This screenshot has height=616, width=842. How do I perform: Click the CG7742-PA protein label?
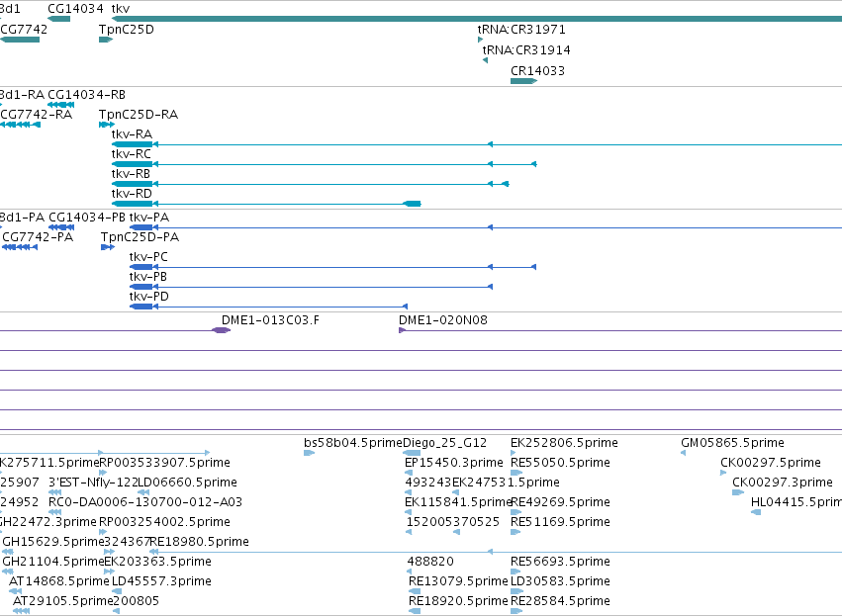point(38,237)
